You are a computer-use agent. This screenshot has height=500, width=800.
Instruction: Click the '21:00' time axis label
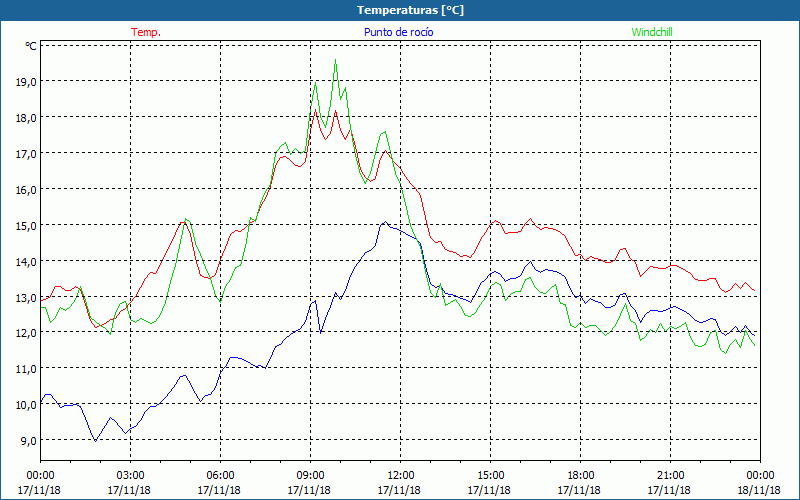pos(670,476)
